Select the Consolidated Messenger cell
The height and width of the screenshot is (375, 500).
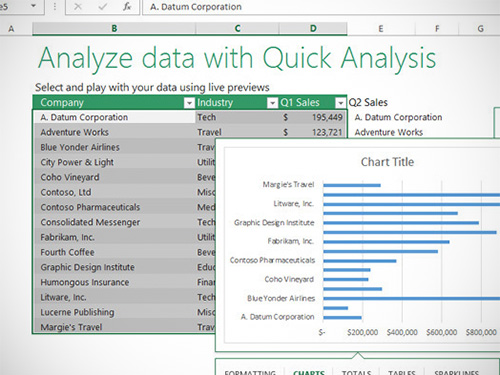coord(114,222)
